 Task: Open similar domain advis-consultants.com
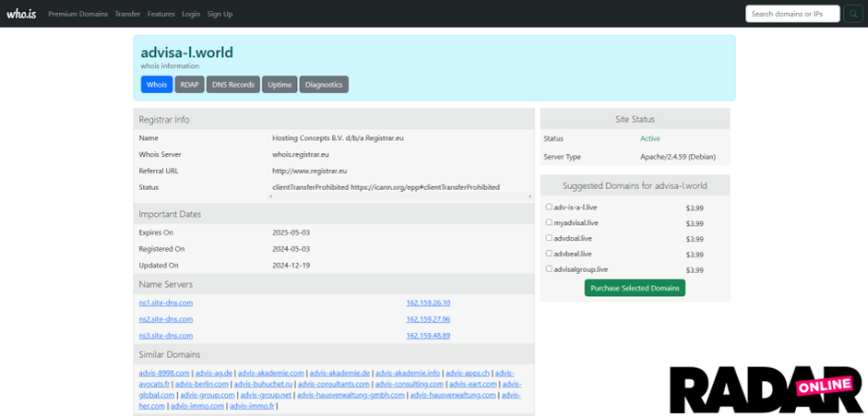click(334, 384)
